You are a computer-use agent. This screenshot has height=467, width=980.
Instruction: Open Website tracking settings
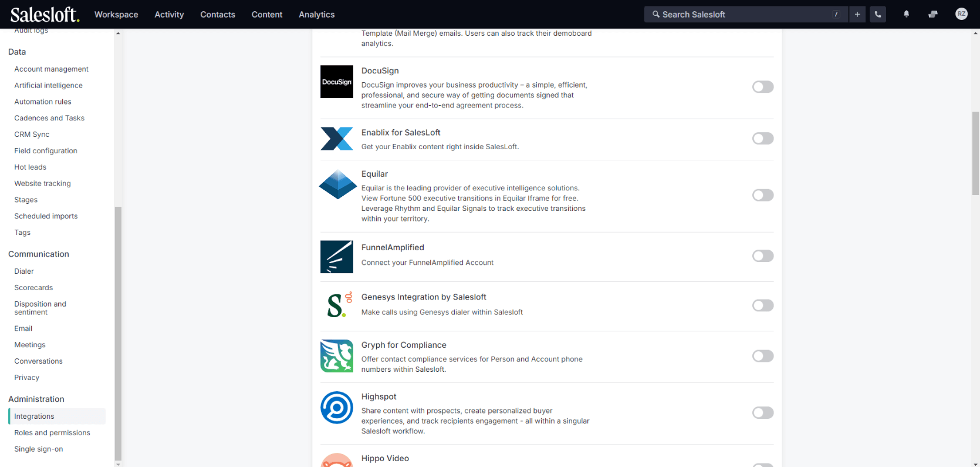[42, 184]
